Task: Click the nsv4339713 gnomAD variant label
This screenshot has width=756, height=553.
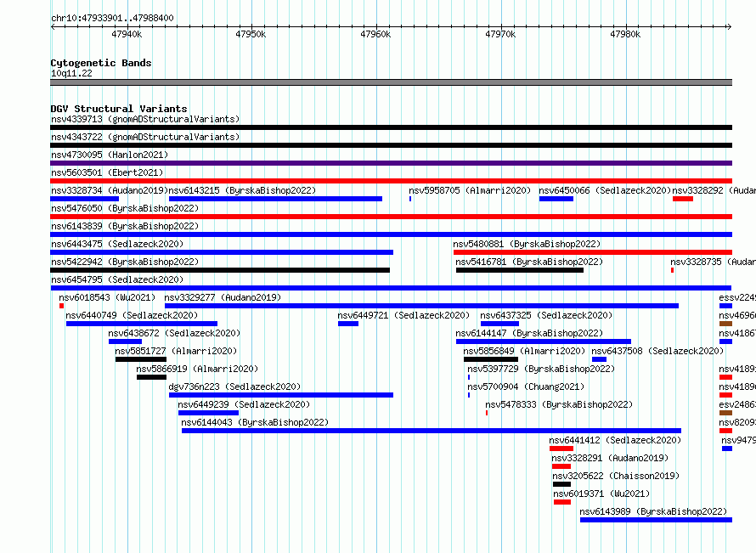Action: tap(145, 119)
